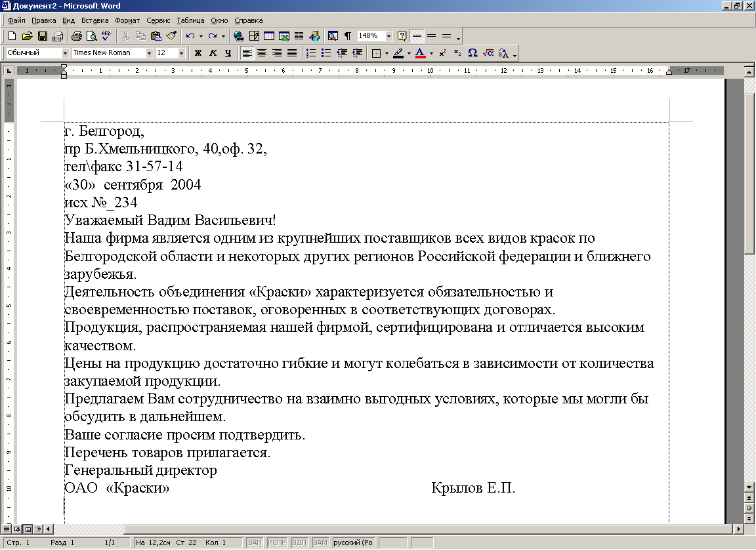Show the Drawing toolbar
The image size is (756, 551).
coord(314,35)
